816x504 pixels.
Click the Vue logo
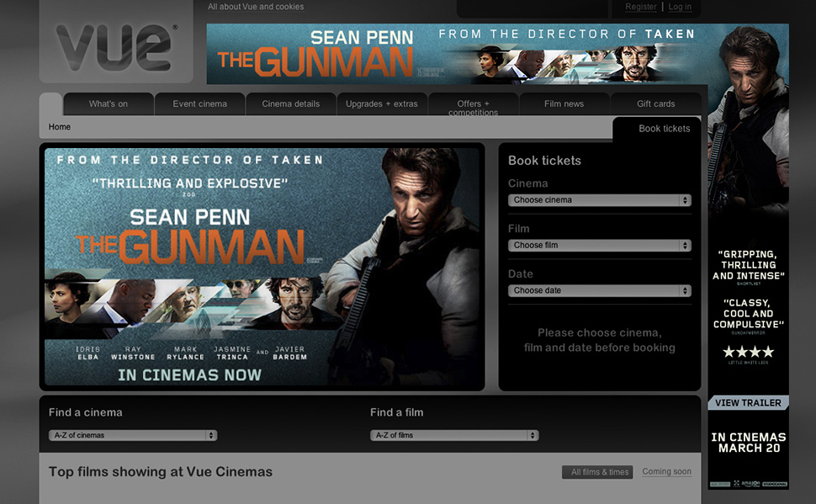tap(116, 47)
